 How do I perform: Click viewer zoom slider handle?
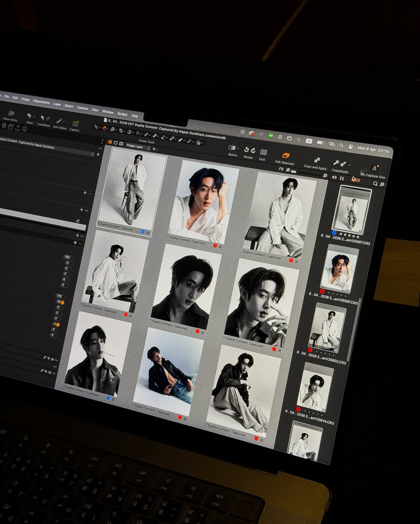[294, 171]
